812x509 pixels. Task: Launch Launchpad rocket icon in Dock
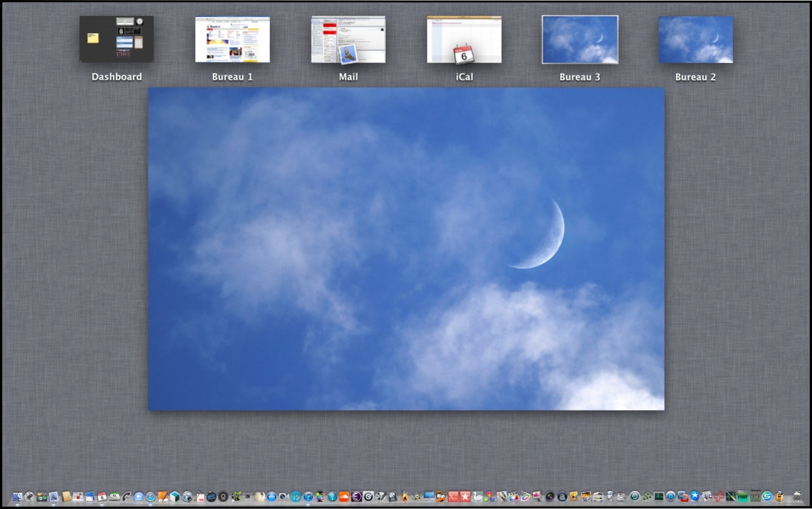click(30, 497)
